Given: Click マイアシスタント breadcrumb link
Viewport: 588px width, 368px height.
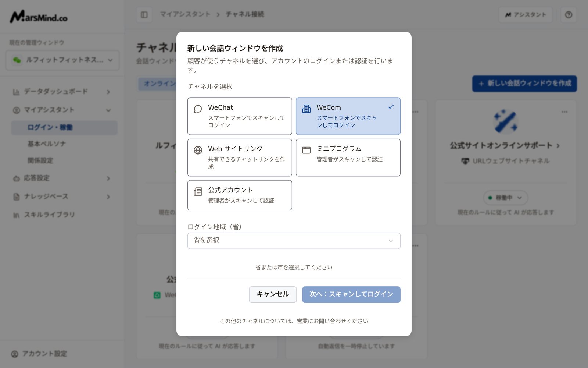Looking at the screenshot, I should click(x=185, y=14).
